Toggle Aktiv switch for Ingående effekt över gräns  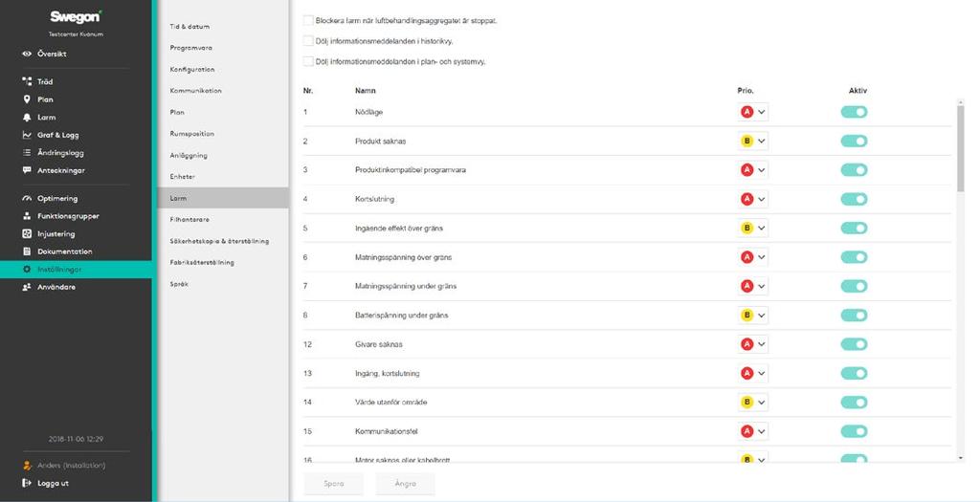(854, 228)
